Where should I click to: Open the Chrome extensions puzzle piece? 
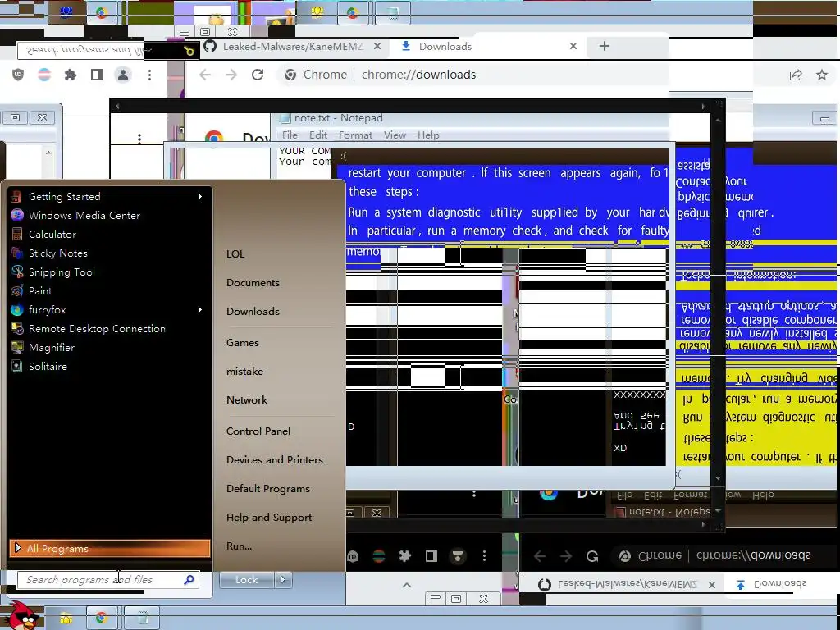(71, 75)
